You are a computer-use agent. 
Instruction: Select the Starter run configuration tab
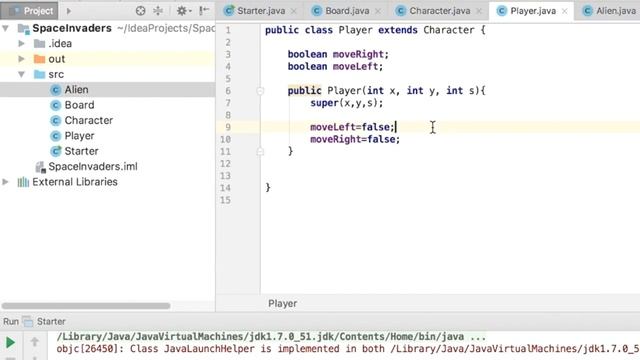click(51, 322)
